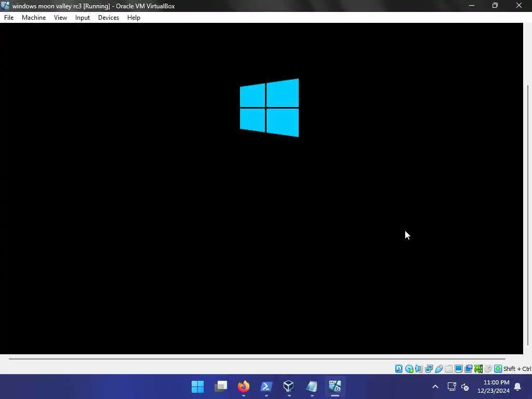Open the notification bell
Screen dimensions: 532x399
point(518,387)
